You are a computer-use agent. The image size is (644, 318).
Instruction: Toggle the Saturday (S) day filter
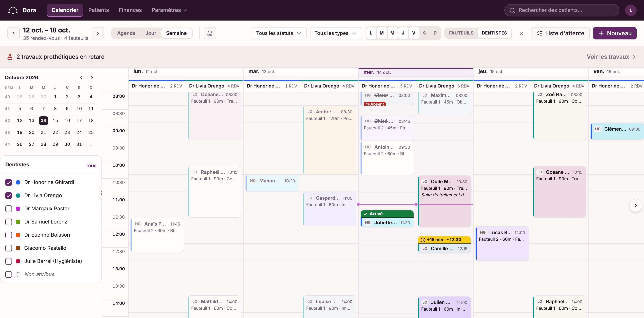[x=424, y=33]
